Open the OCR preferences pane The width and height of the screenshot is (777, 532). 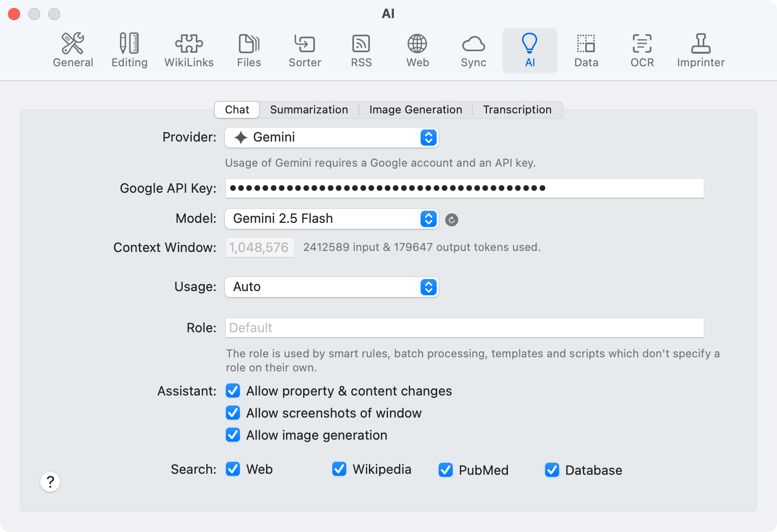(642, 50)
